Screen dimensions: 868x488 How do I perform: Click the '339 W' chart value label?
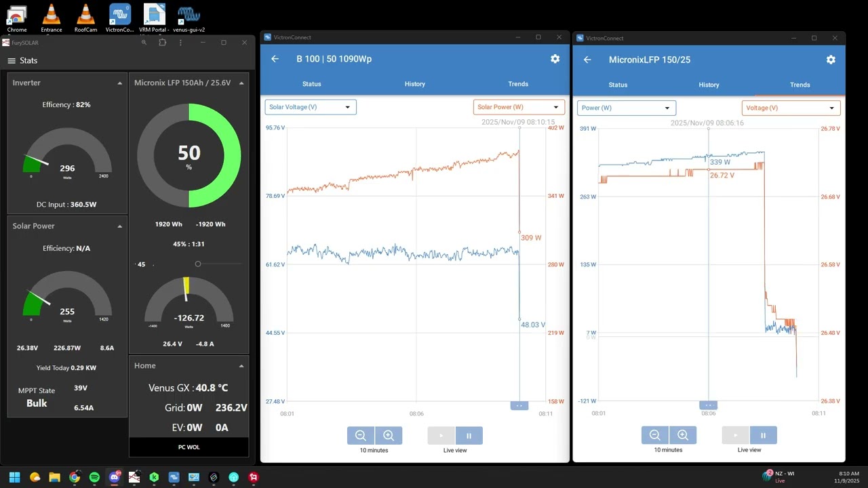tap(720, 163)
